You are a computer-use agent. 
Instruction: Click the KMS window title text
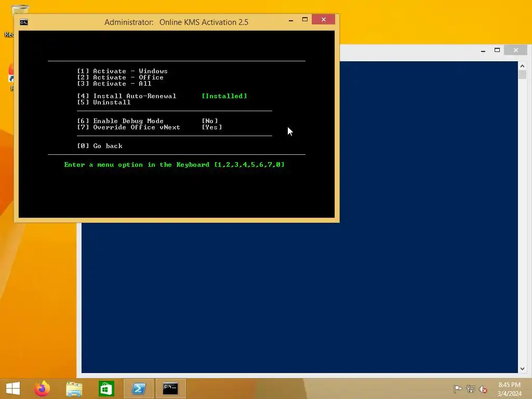pos(176,22)
